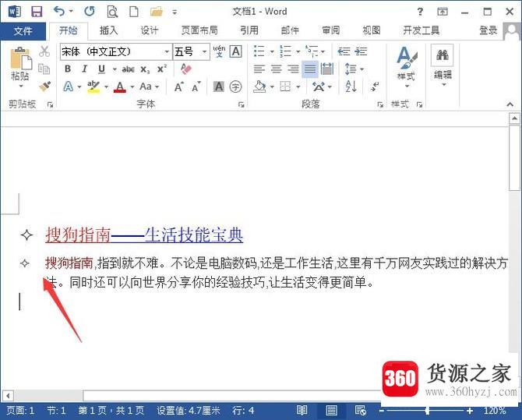Image resolution: width=522 pixels, height=420 pixels.
Task: Toggle subscript (x₂)
Action: (x=145, y=69)
